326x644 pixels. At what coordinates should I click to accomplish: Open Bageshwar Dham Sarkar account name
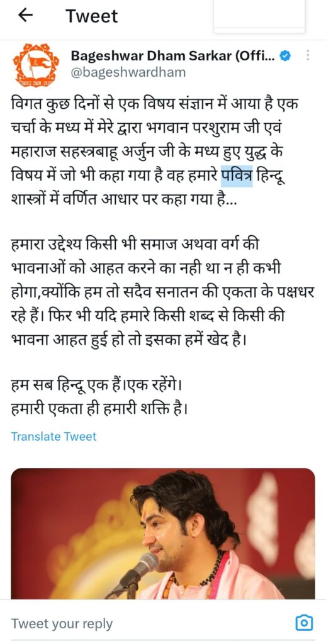[174, 55]
